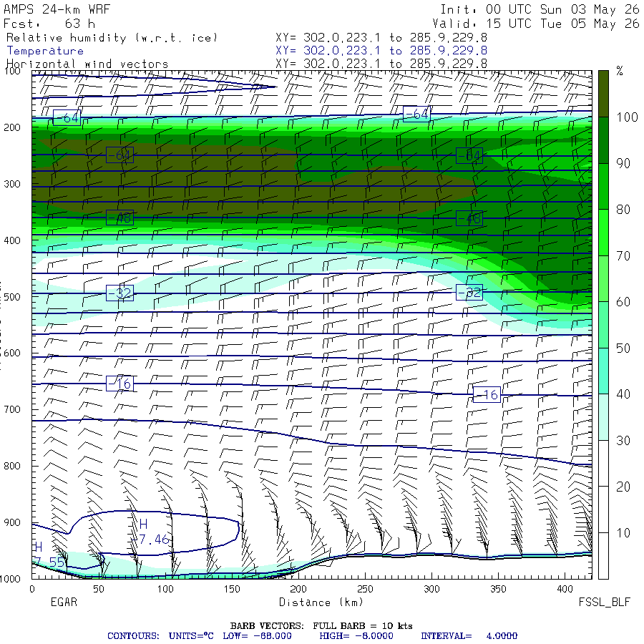Viewport: 644px width, 644px height.
Task: Click the Distance (km) axis title
Action: 321,602
